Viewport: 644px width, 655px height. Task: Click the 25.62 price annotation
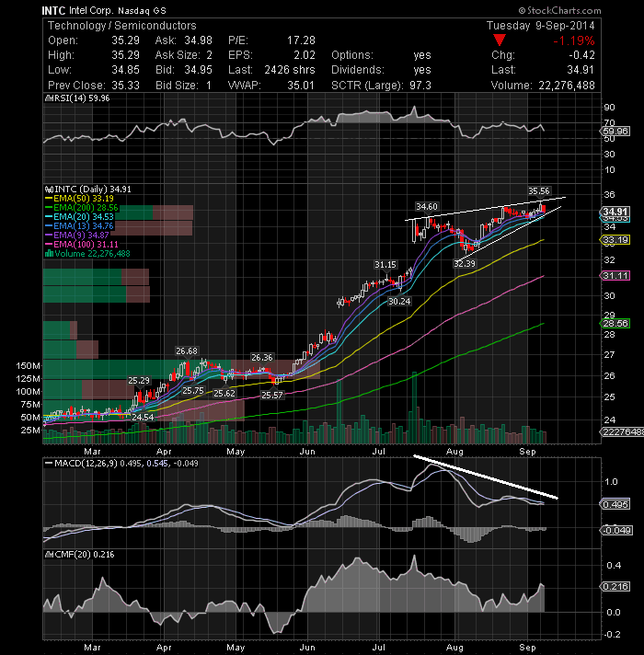tap(224, 394)
